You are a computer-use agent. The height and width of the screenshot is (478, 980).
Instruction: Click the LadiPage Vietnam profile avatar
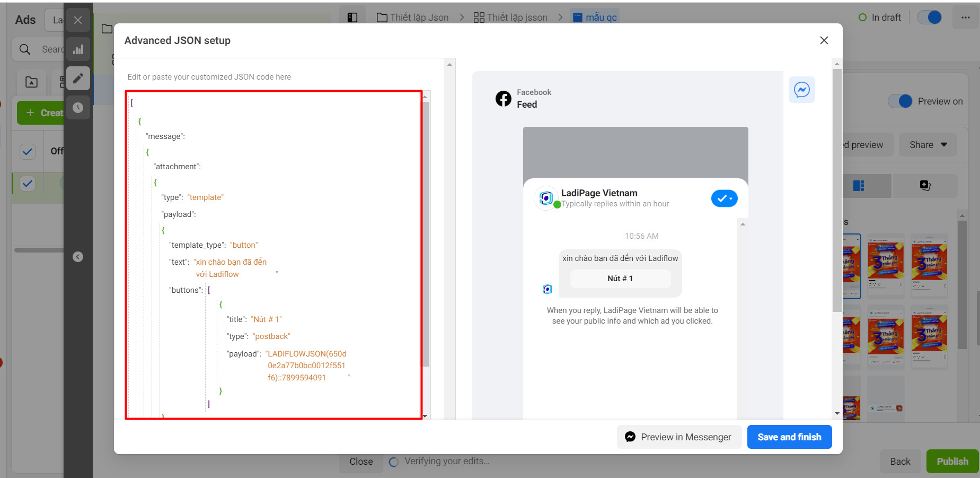click(546, 198)
